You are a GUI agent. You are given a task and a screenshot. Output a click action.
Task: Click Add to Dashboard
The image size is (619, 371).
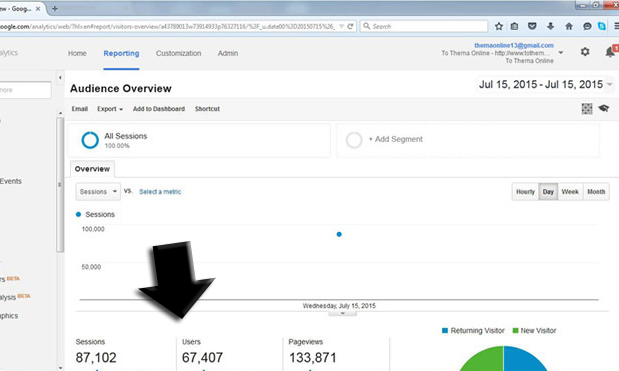[x=159, y=109]
